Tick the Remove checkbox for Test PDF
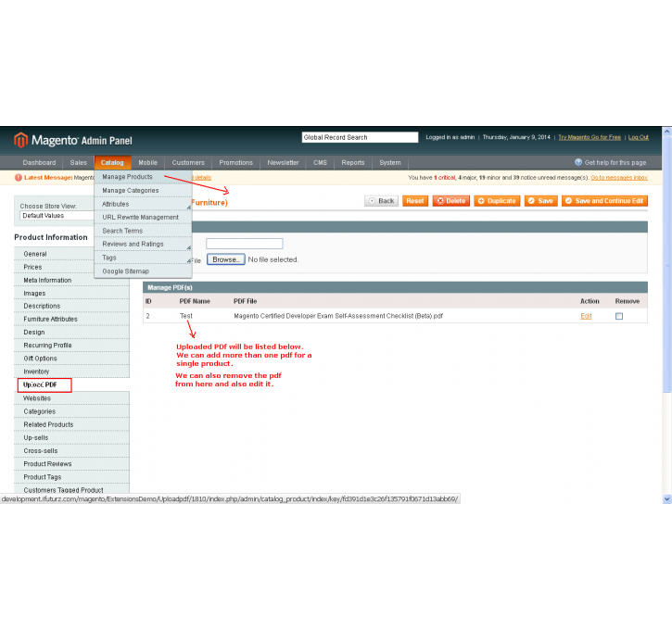The height and width of the screenshot is (630, 672). click(x=619, y=316)
